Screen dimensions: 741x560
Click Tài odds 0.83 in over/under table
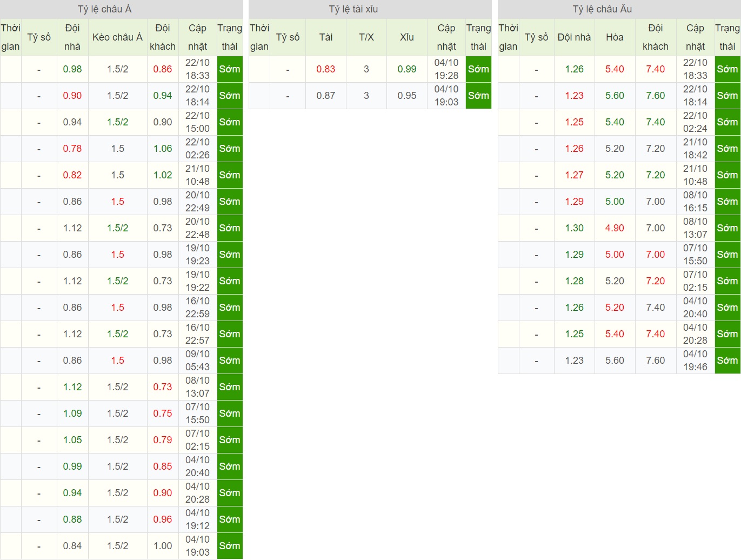tap(326, 69)
